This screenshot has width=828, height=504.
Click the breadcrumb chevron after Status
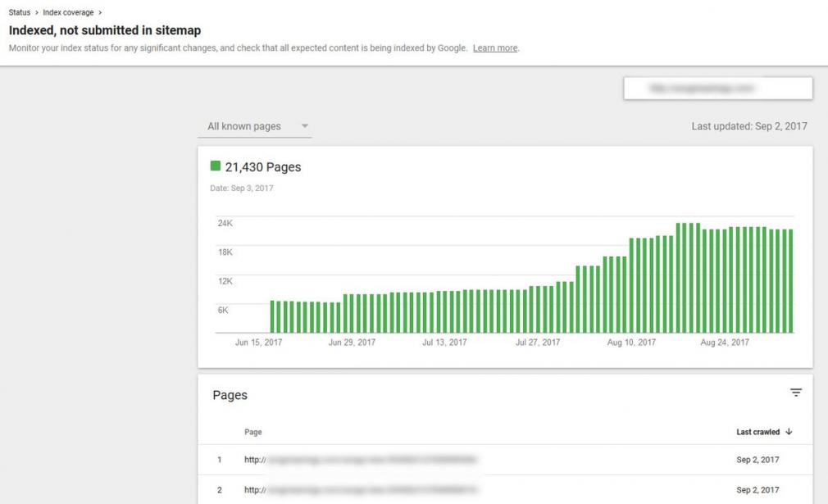(36, 12)
